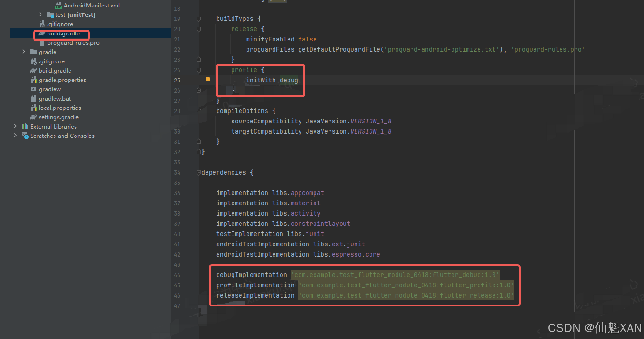Image resolution: width=644 pixels, height=339 pixels.
Task: Click the flutter_profile:1.0 dependency string
Action: coord(406,285)
